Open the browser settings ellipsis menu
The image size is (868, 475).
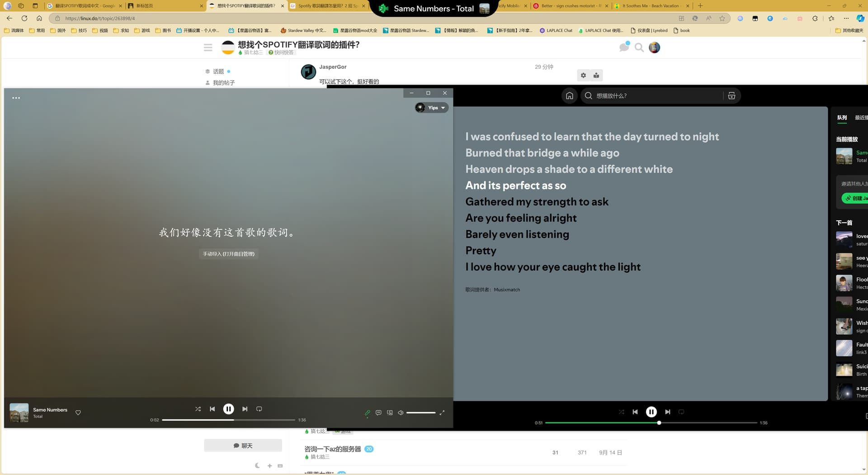pyautogui.click(x=846, y=18)
